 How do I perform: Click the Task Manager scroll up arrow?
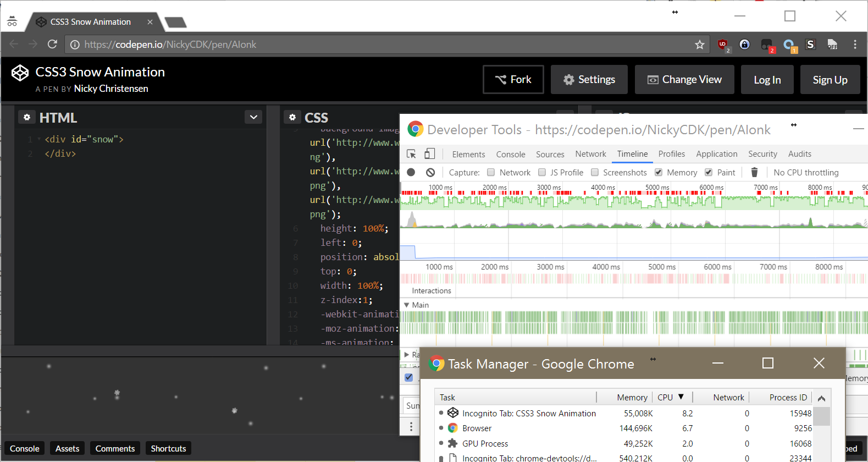tap(821, 398)
